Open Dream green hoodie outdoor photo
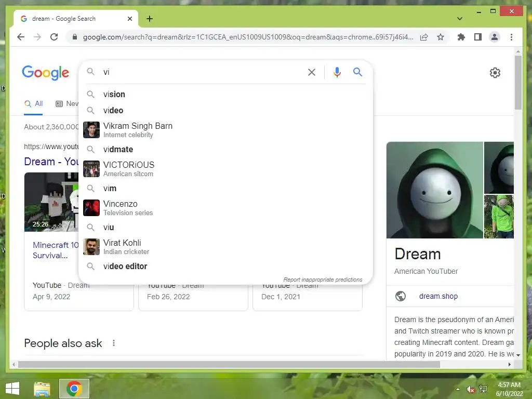The height and width of the screenshot is (399, 532). (x=499, y=217)
